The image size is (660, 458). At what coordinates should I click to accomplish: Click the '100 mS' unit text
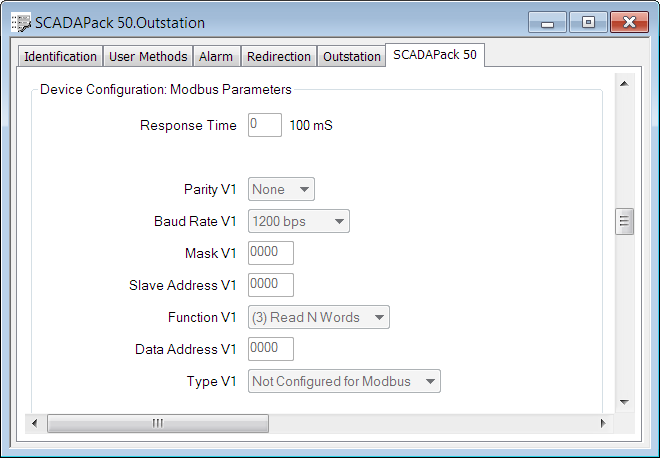(311, 125)
